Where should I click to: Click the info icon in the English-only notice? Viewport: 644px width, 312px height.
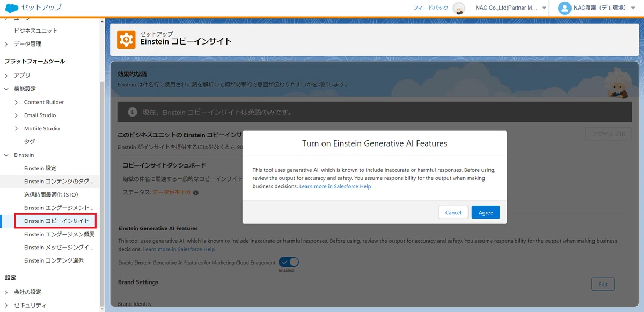pos(132,112)
